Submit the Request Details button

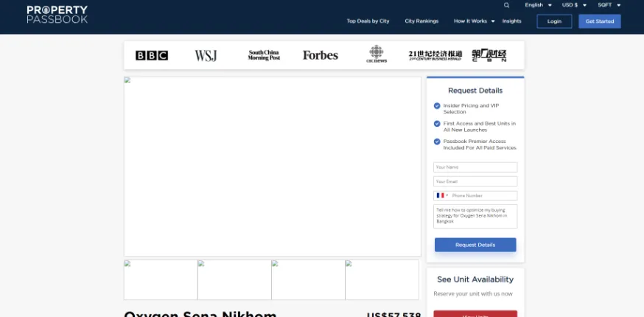click(475, 245)
